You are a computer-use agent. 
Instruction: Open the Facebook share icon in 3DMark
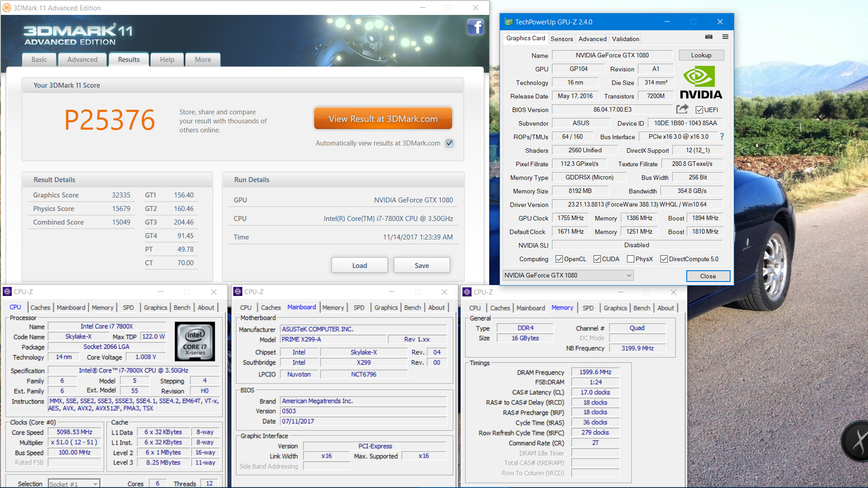[475, 27]
